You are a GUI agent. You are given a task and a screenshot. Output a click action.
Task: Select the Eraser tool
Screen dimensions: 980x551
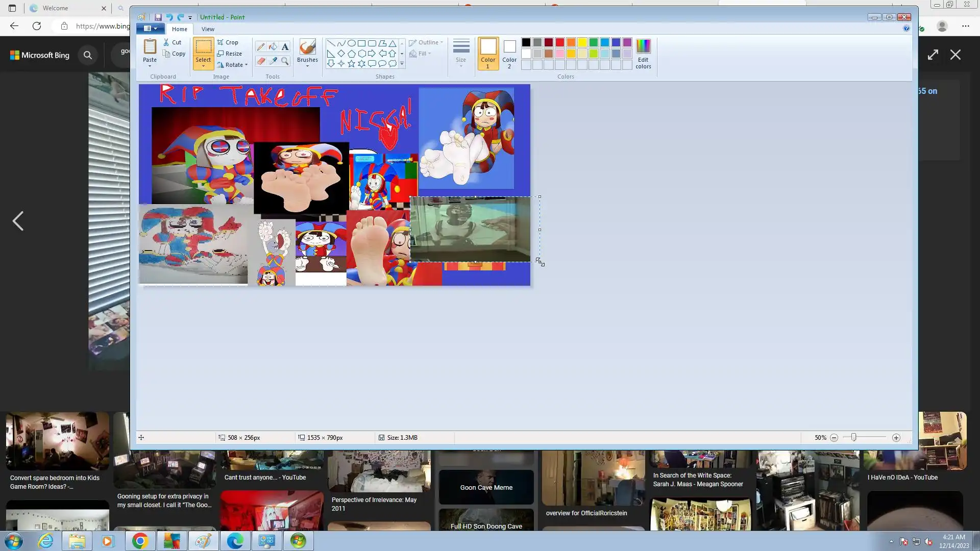tap(261, 61)
